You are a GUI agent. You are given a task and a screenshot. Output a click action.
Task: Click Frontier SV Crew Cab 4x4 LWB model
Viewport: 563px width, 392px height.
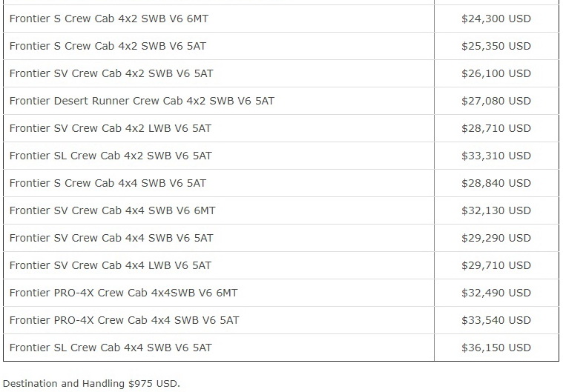pos(111,265)
